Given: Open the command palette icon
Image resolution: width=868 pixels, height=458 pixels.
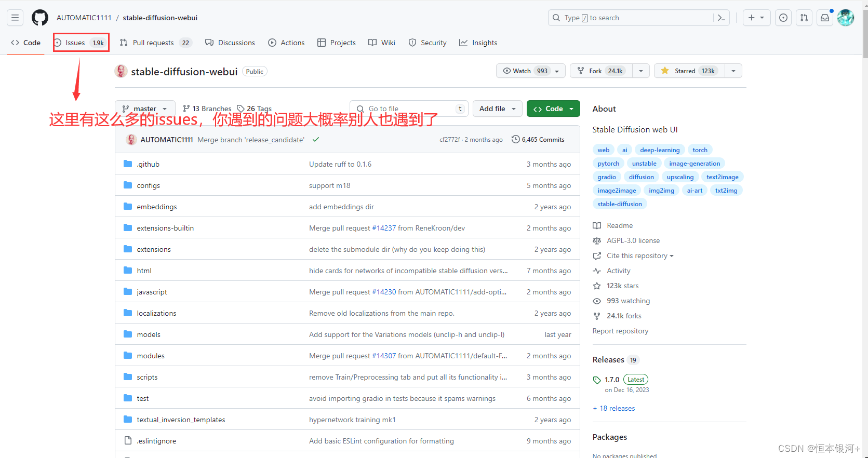Looking at the screenshot, I should (722, 18).
